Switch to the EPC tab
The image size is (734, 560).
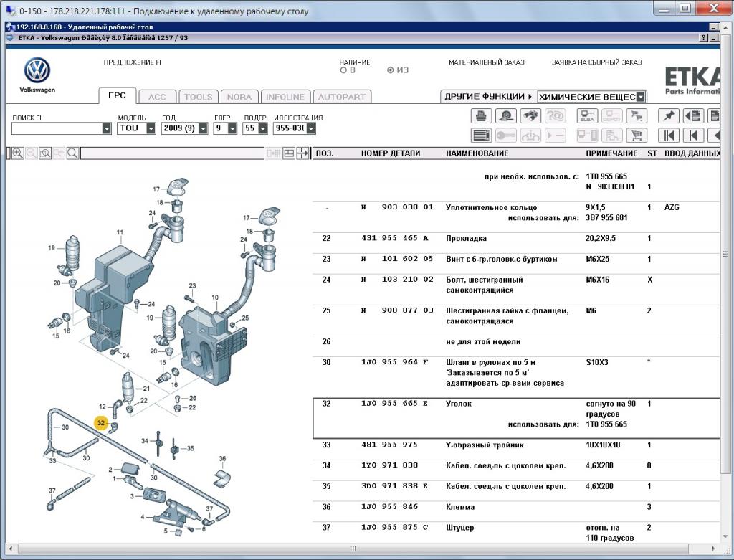tap(117, 95)
